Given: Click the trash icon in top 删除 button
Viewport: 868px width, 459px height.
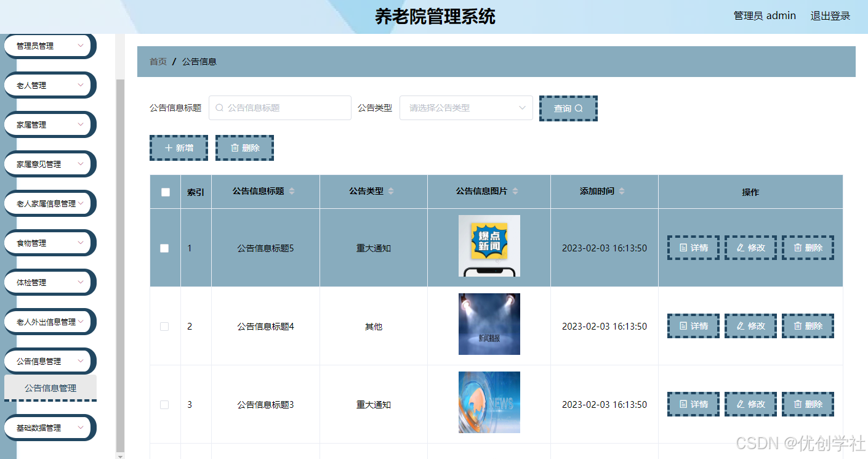Looking at the screenshot, I should (235, 148).
